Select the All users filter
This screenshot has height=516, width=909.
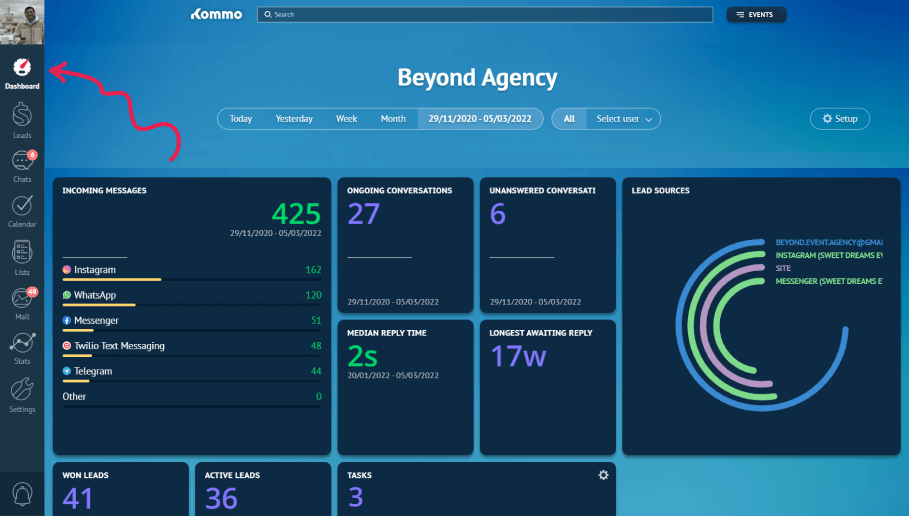click(x=569, y=119)
